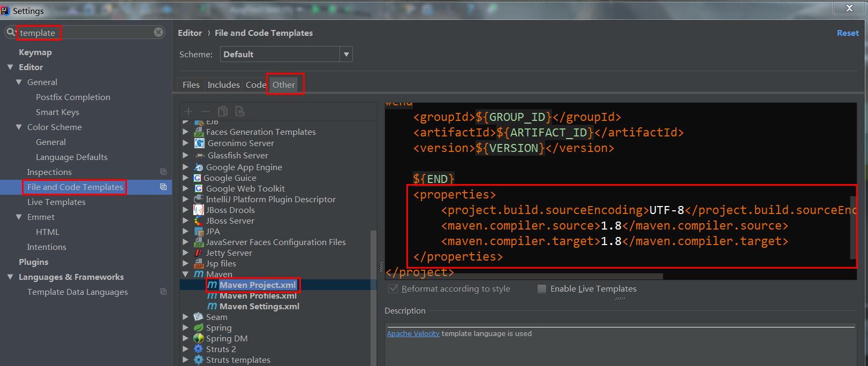Open Intentions settings

coord(47,247)
